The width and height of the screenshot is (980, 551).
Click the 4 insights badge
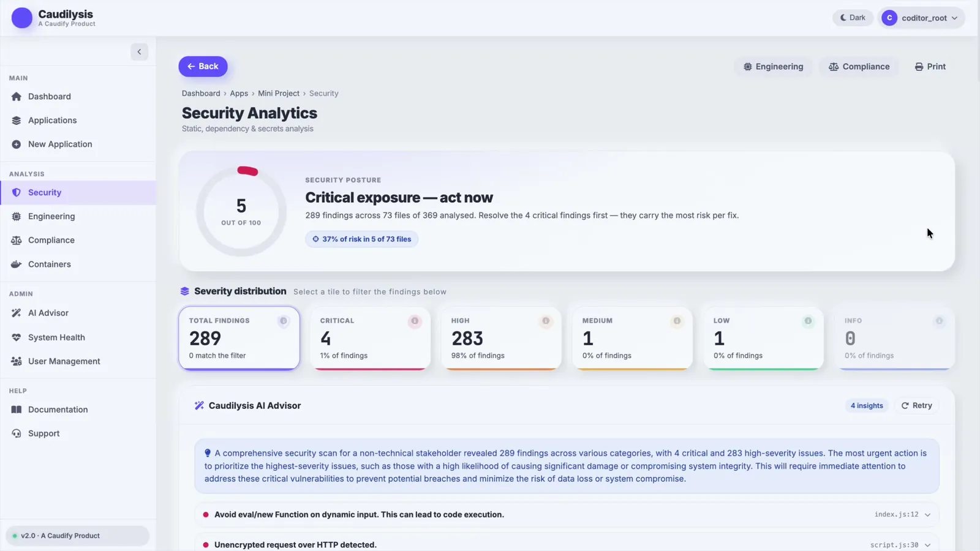click(867, 406)
